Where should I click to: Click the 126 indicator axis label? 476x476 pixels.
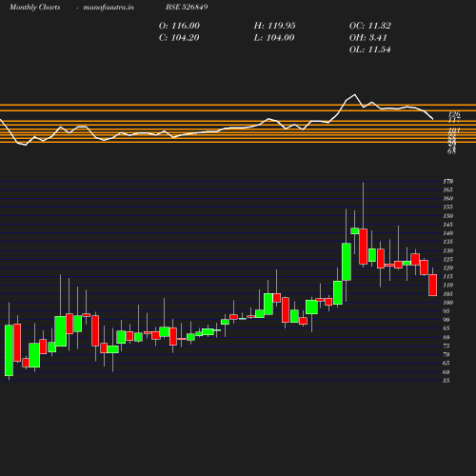pos(454,114)
